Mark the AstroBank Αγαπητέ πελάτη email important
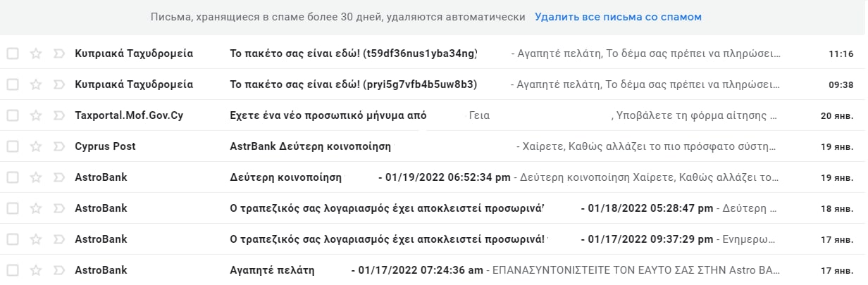The width and height of the screenshot is (868, 285). [58, 270]
